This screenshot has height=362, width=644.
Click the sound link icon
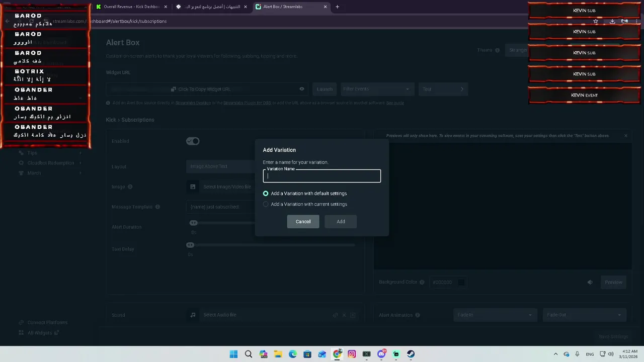tap(336, 315)
